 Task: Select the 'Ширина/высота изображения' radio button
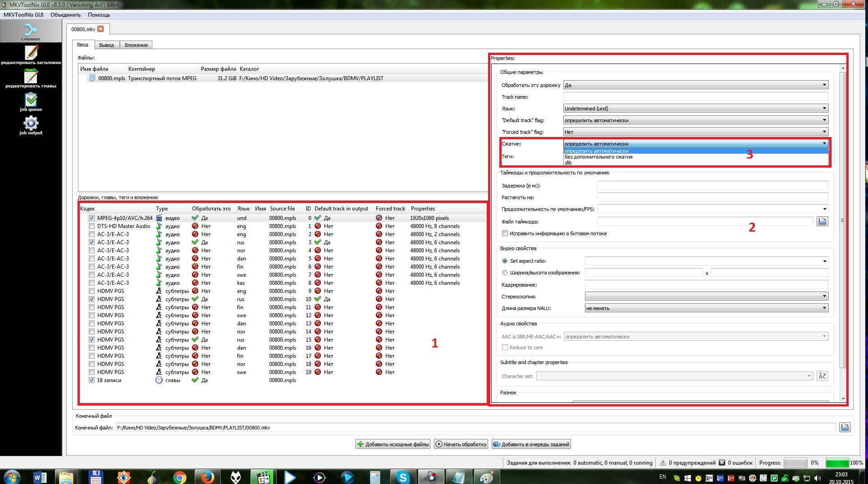coord(505,273)
